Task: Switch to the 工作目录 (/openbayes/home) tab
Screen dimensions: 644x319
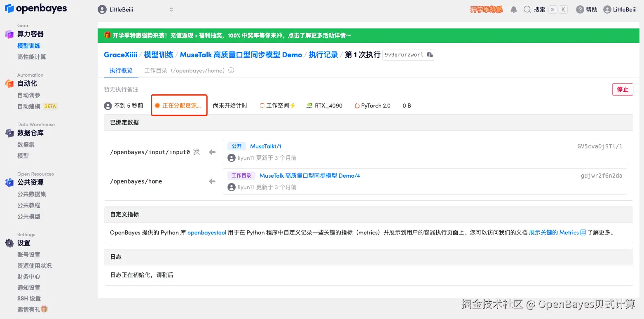Action: tap(185, 70)
